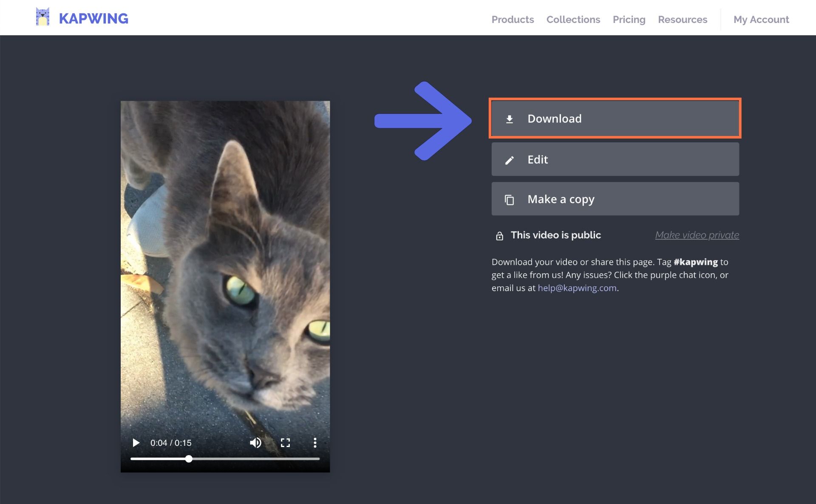Viewport: 816px width, 504px height.
Task: Go to the Pricing page
Action: click(x=629, y=20)
